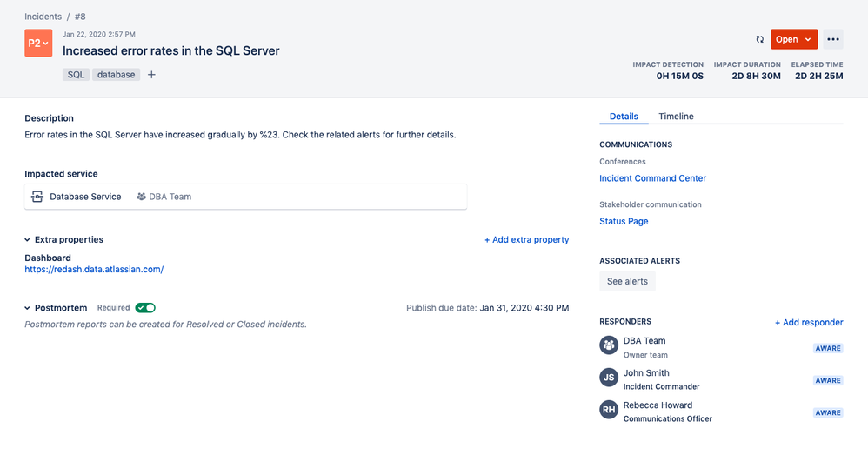Click the publish due date Jan 31, 2020

[x=524, y=308]
